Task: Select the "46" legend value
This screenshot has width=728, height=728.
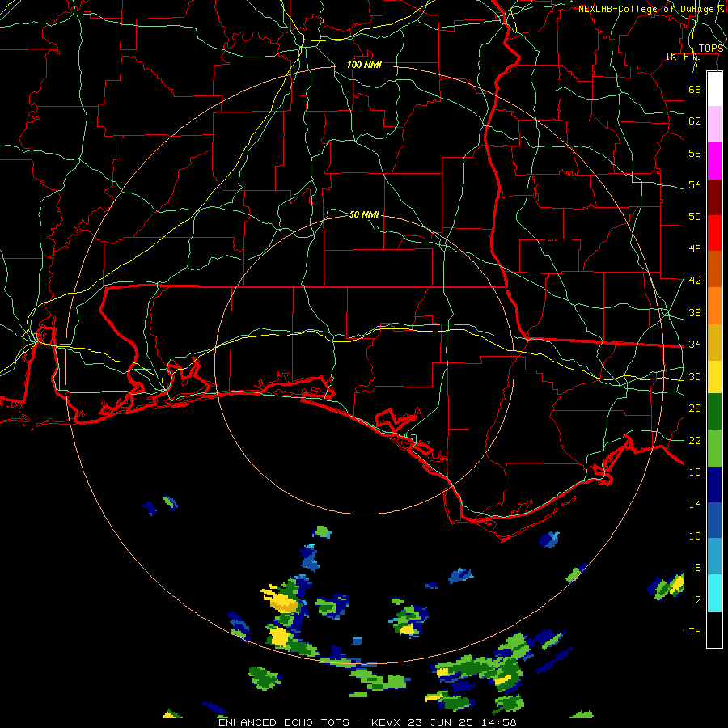Action: 695,248
